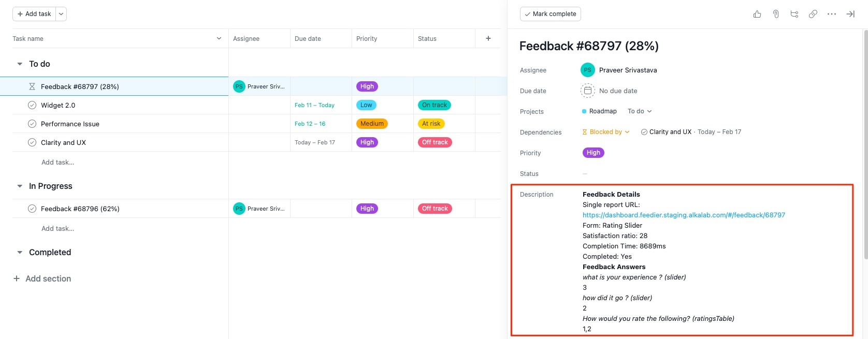Mark Clarity and UX task complete

pos(32,142)
